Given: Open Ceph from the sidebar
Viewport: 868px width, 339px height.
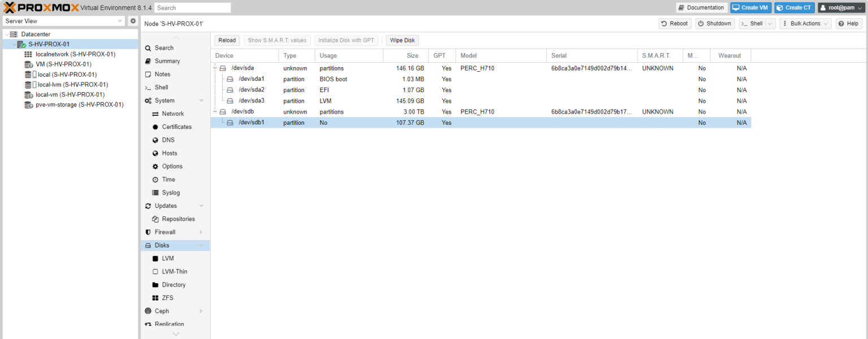Looking at the screenshot, I should pyautogui.click(x=160, y=311).
